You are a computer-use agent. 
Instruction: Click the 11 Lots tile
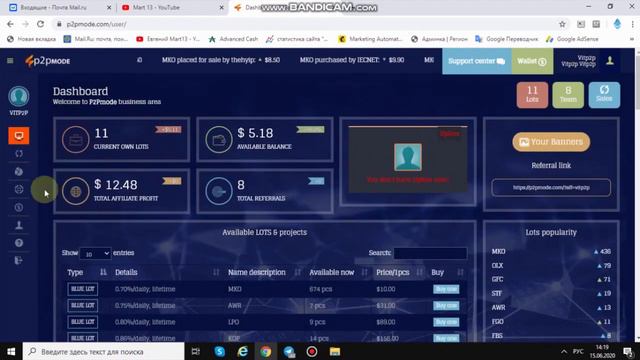pos(532,95)
